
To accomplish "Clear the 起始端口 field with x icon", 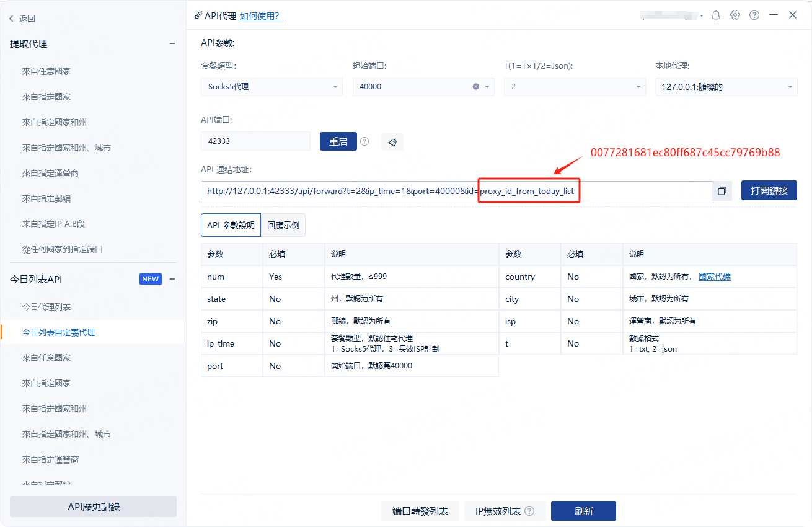I will click(476, 87).
